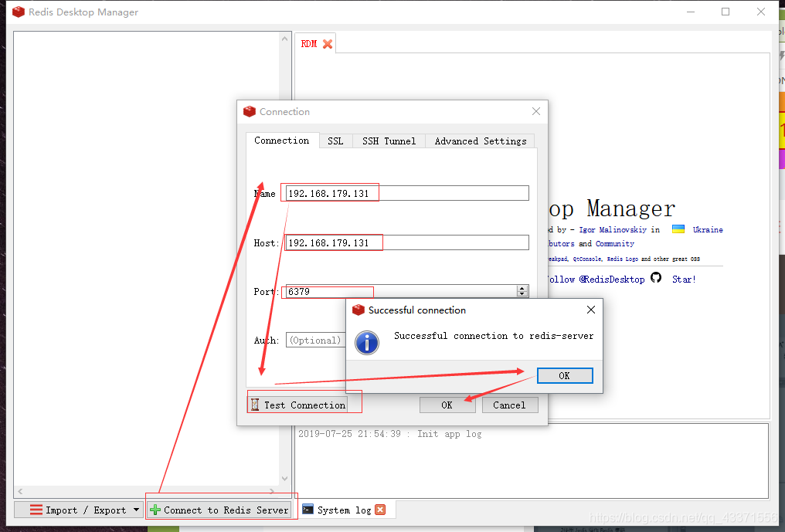Open the Redis Logo link
This screenshot has height=532, width=785.
point(622,259)
